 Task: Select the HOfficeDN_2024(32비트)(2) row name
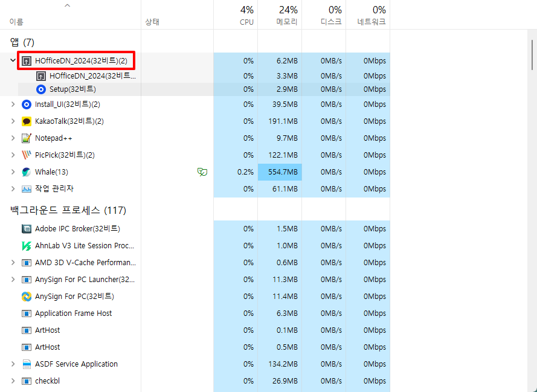pos(81,61)
